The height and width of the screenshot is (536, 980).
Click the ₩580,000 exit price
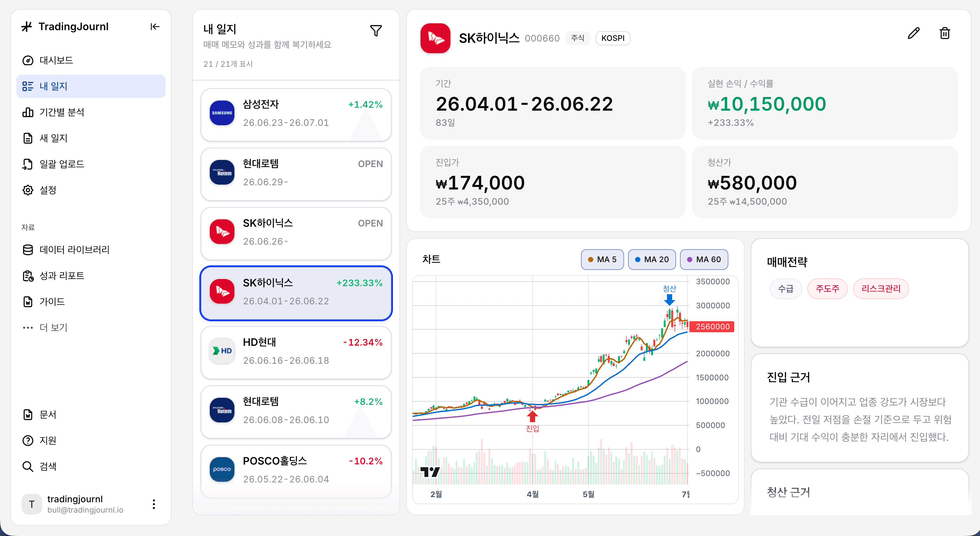752,183
